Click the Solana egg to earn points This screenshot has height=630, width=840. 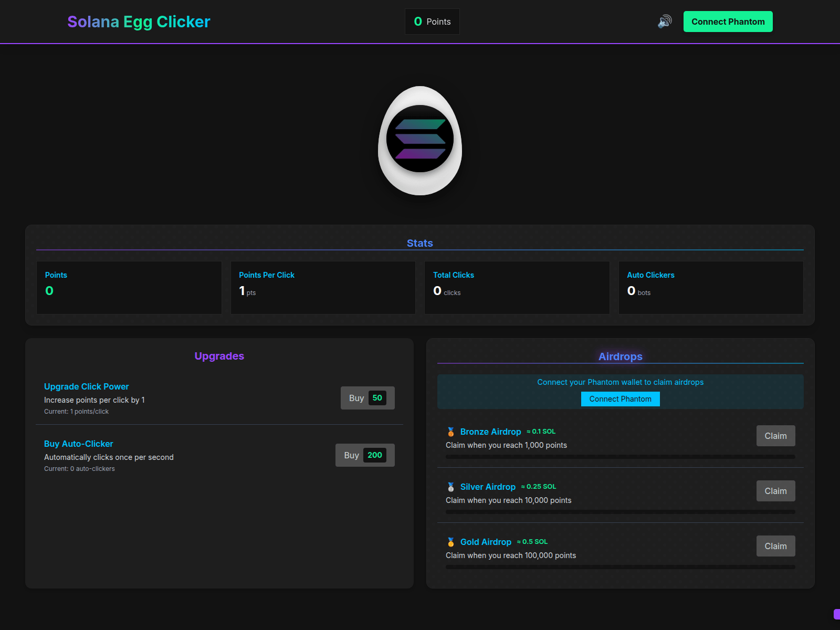420,140
